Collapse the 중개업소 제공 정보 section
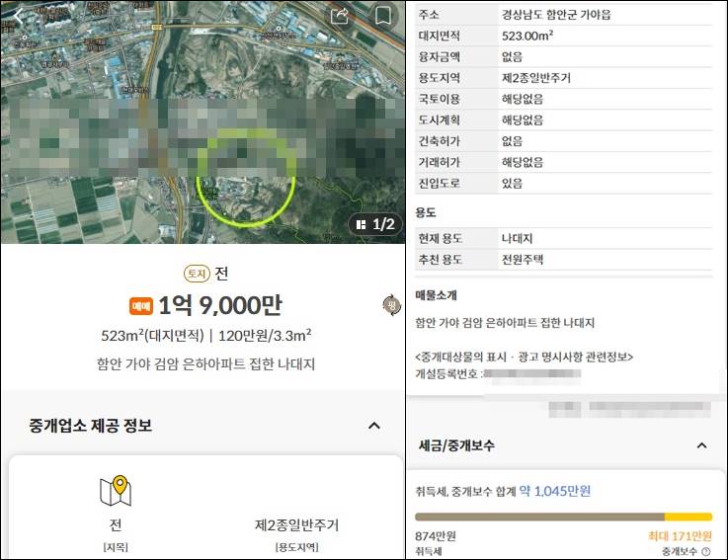This screenshot has width=728, height=560. click(x=374, y=426)
